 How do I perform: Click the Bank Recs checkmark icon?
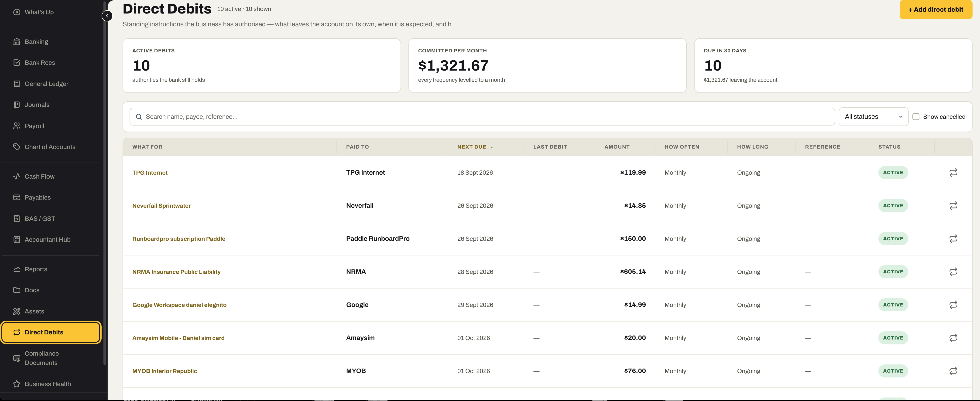pos(17,63)
